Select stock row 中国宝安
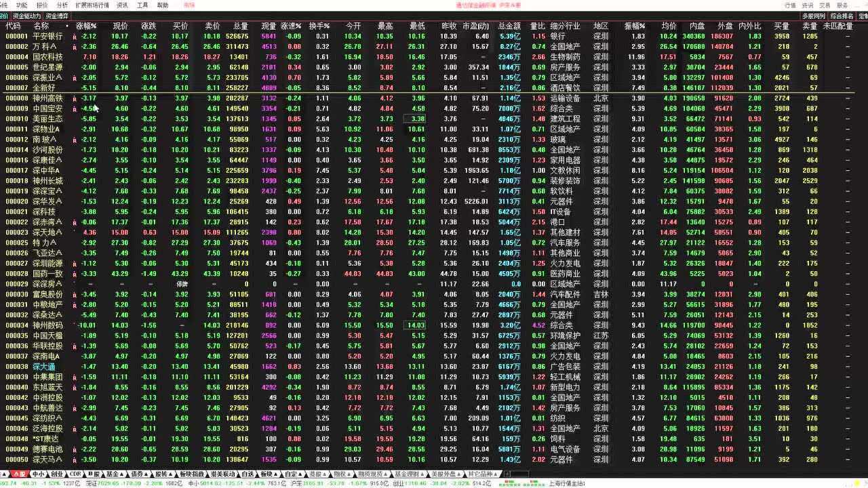This screenshot has width=868, height=488. [434, 108]
